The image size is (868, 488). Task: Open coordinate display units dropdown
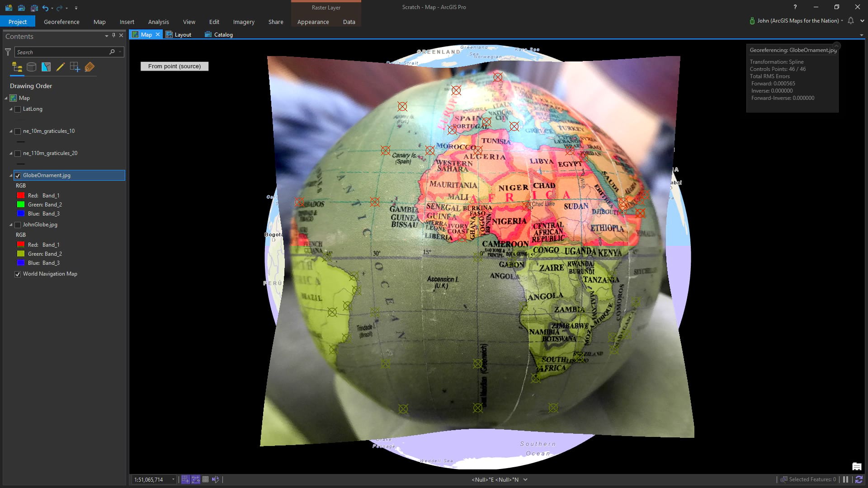[x=525, y=480]
